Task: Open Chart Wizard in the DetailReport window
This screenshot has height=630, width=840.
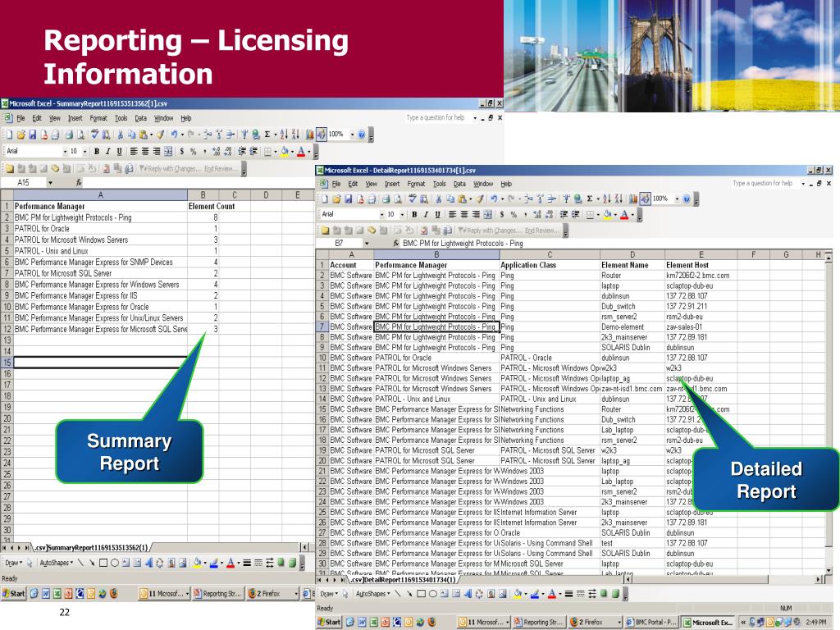Action: click(632, 199)
